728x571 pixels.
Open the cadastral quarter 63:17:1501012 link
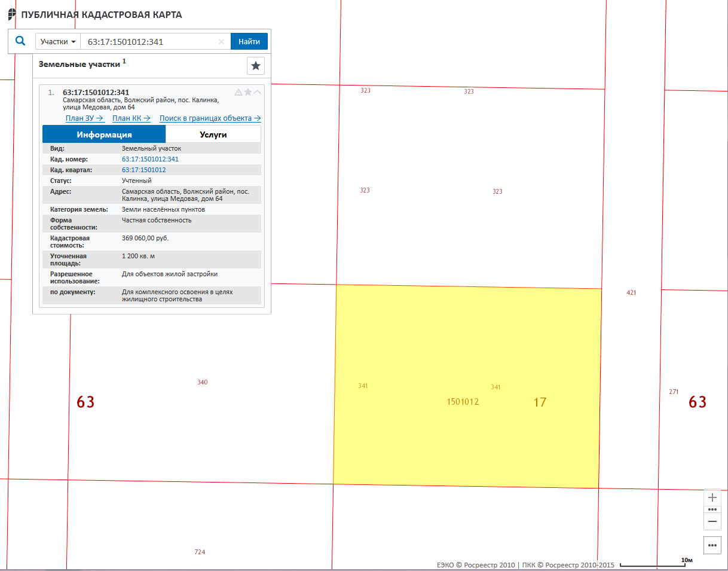click(143, 170)
